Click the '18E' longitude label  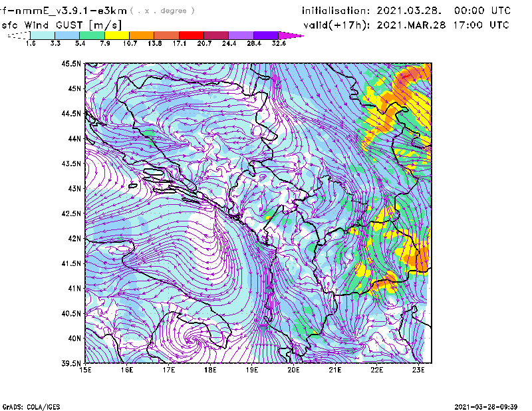tap(210, 370)
